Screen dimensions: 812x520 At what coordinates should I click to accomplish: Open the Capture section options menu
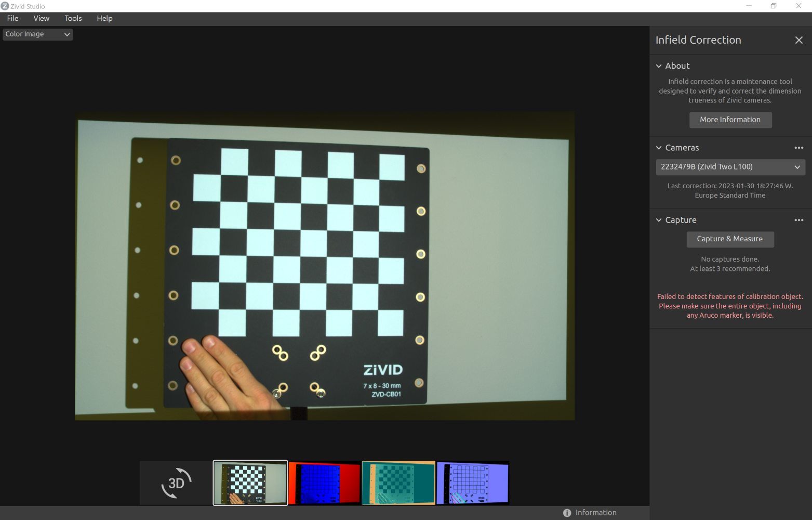coord(798,220)
